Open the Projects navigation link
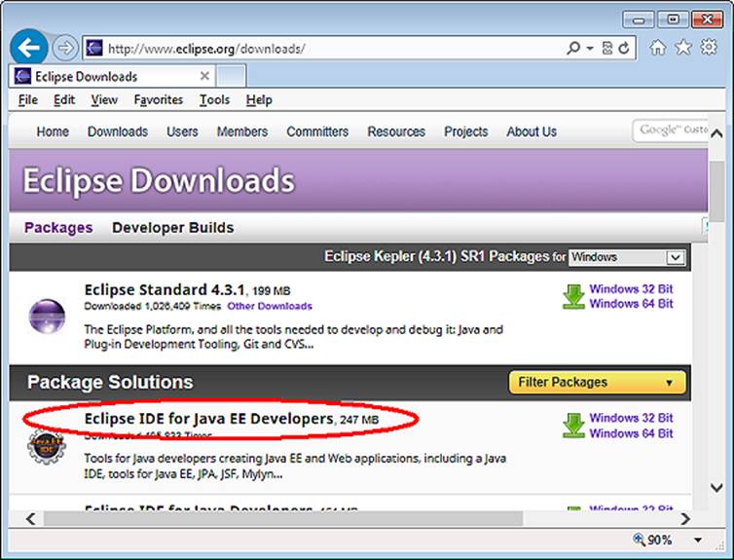 tap(465, 131)
